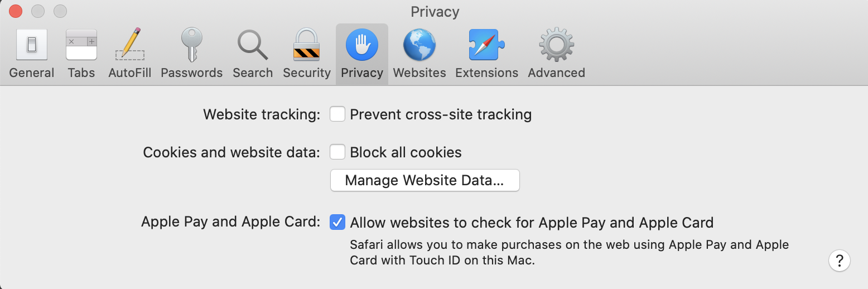868x289 pixels.
Task: Click the Privacy window title text
Action: coord(435,12)
